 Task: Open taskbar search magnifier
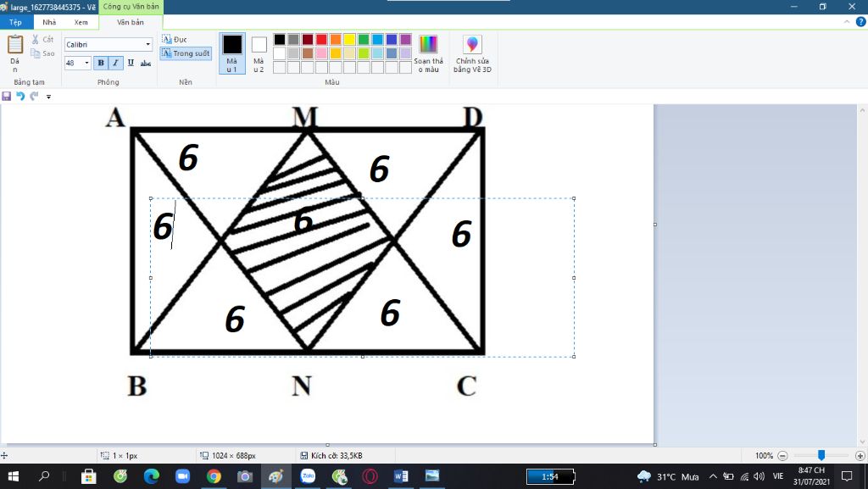pos(44,476)
